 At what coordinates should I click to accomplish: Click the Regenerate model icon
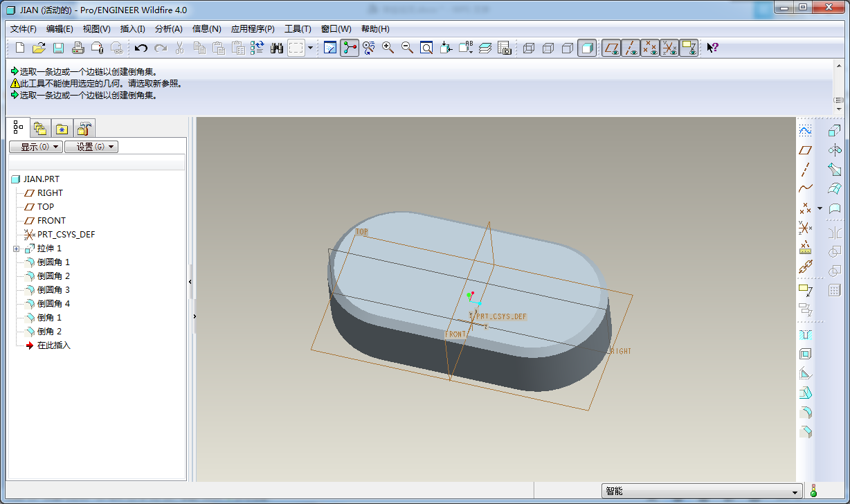[257, 48]
